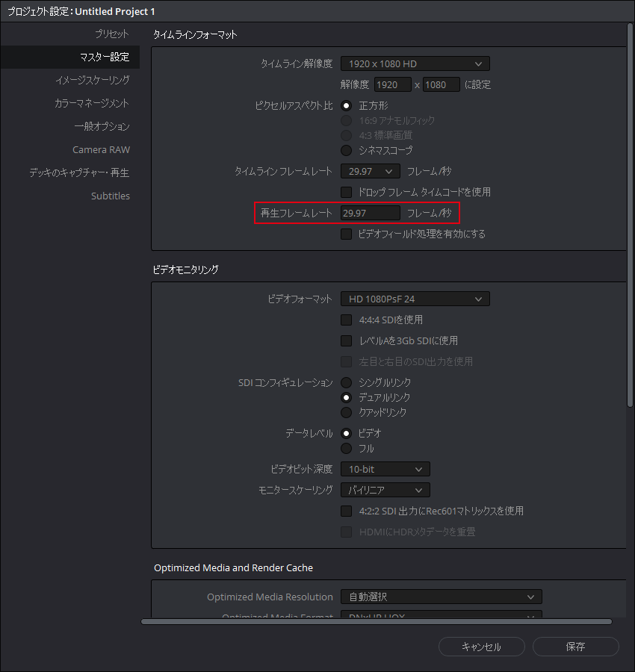Open the Subtitles settings page
The width and height of the screenshot is (635, 672).
point(111,196)
